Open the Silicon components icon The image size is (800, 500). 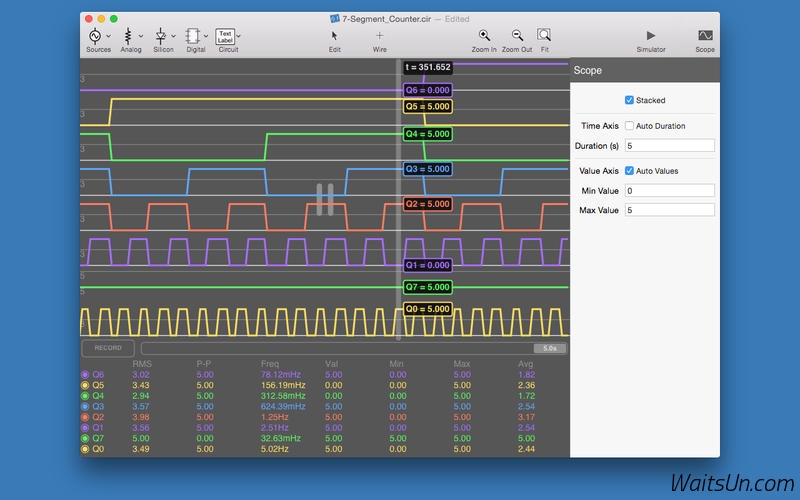point(161,36)
